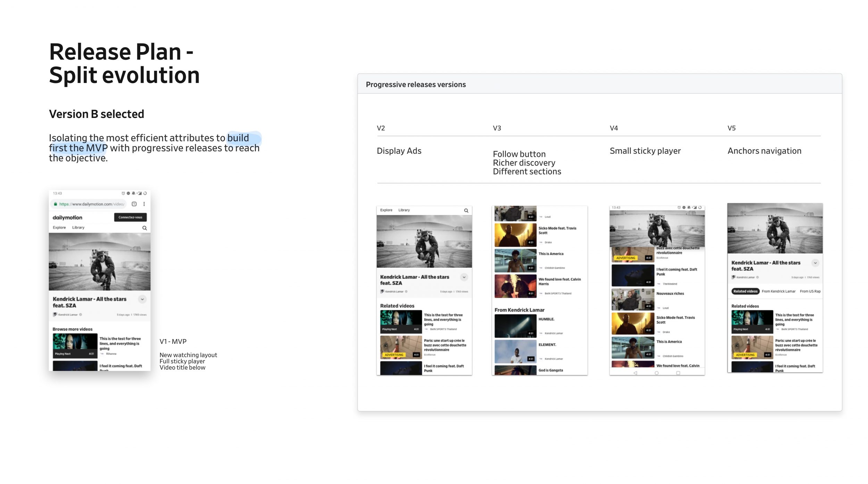
Task: Click Android back icon in V4 mockup
Action: [x=635, y=373]
